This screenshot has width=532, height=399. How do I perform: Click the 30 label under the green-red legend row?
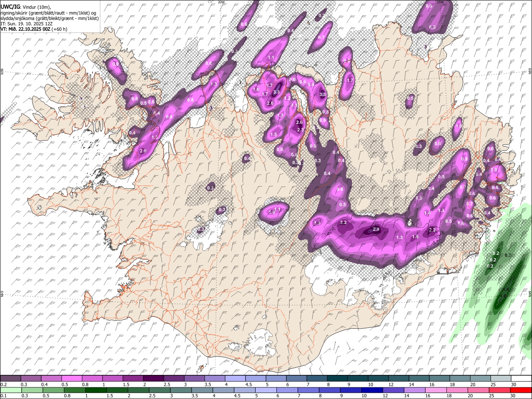coord(514,396)
